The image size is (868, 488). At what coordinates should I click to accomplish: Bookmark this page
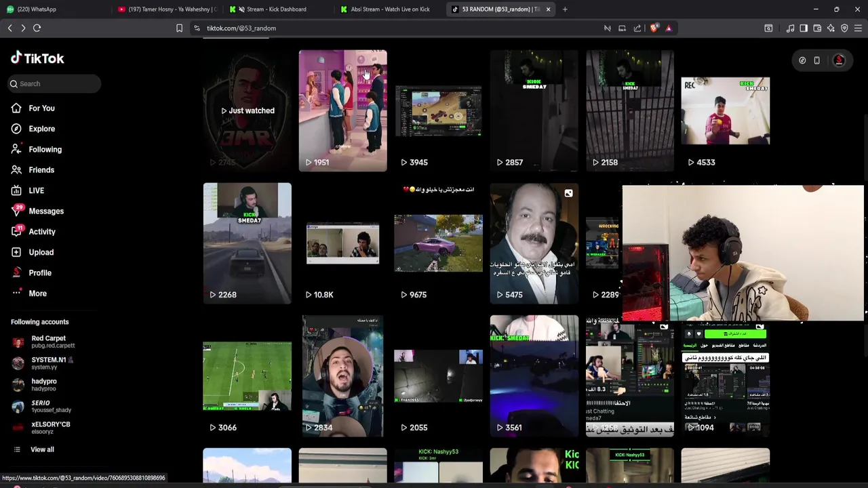(179, 28)
